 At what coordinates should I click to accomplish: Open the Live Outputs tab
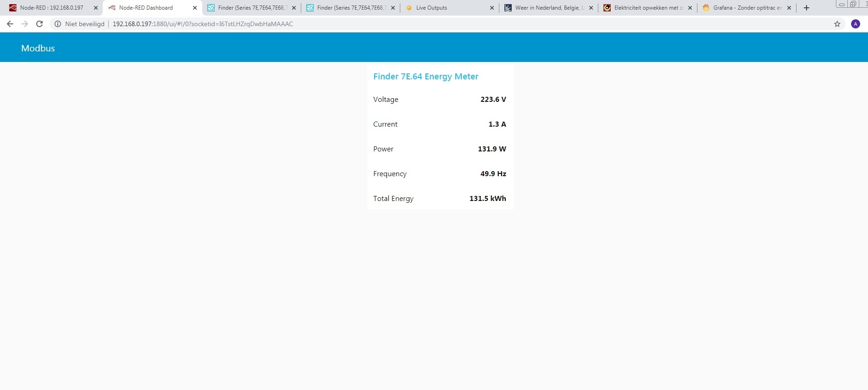point(448,8)
